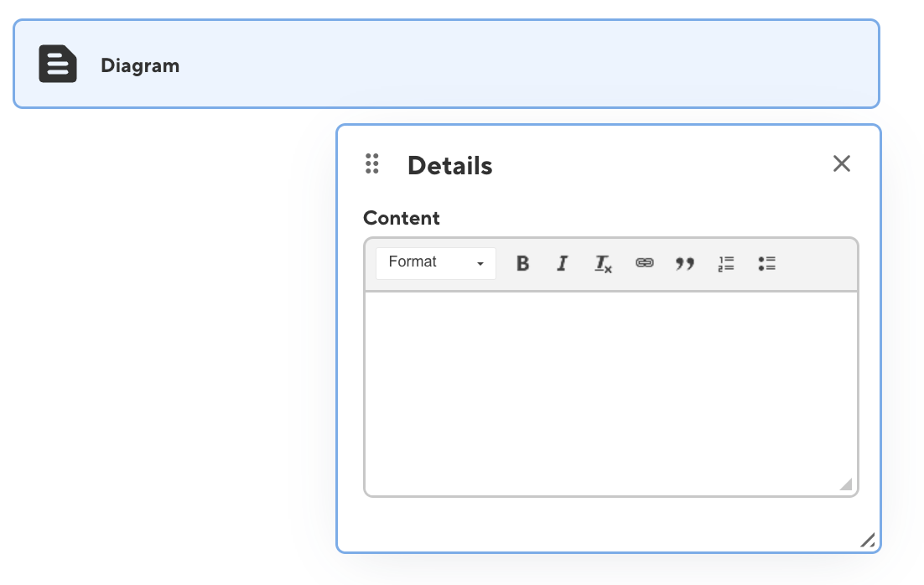Click the Content field label
This screenshot has width=924, height=585.
click(401, 218)
